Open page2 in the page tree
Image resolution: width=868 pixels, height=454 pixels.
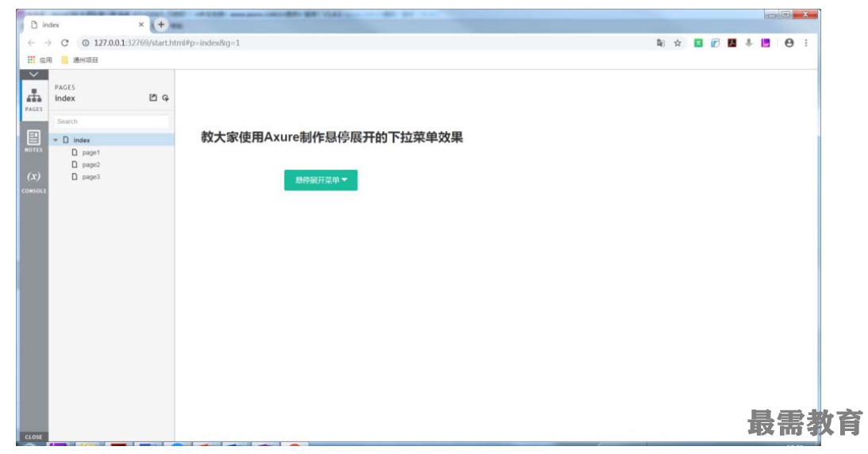(90, 164)
